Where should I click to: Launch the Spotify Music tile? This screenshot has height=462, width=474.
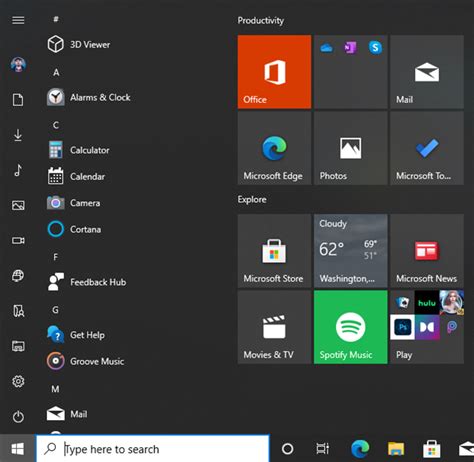tap(350, 327)
